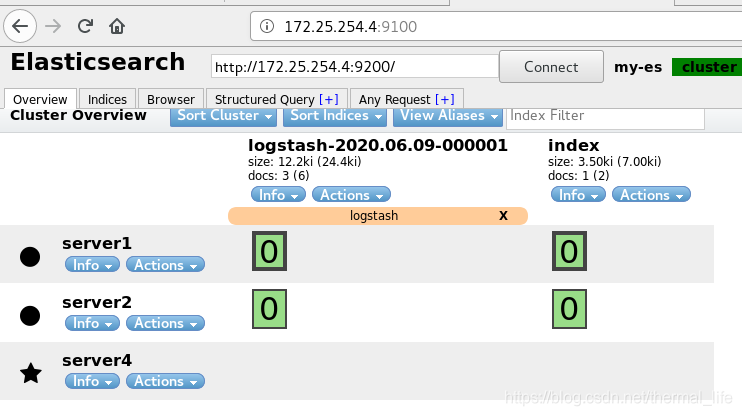Open server2's logstash replica shard 0
This screenshot has height=416, width=742.
pos(269,309)
